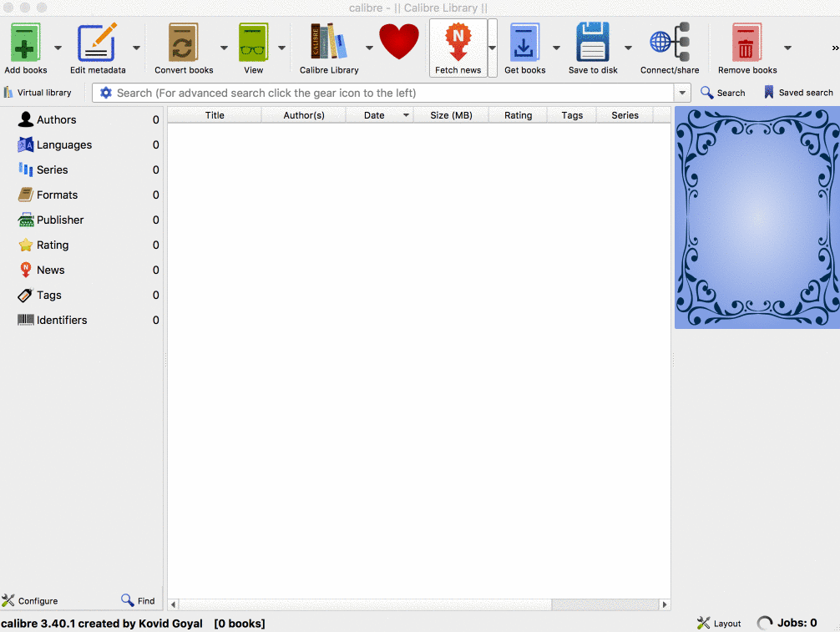
Task: Click the horizontal scrollbar right arrow
Action: [x=665, y=604]
